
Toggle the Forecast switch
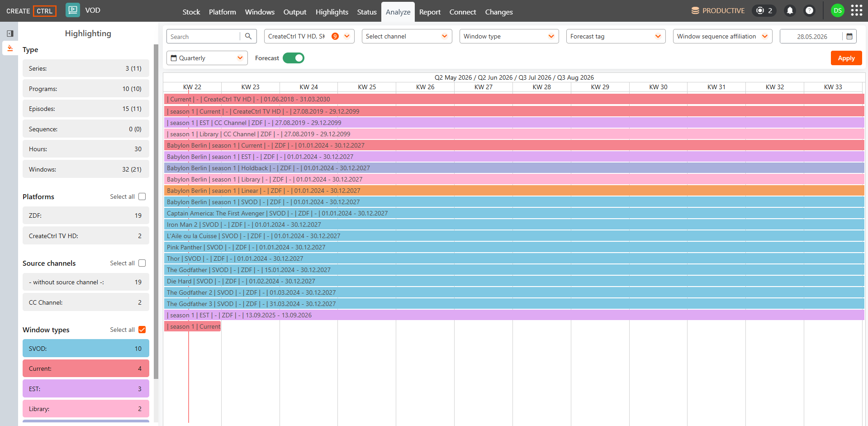[294, 58]
